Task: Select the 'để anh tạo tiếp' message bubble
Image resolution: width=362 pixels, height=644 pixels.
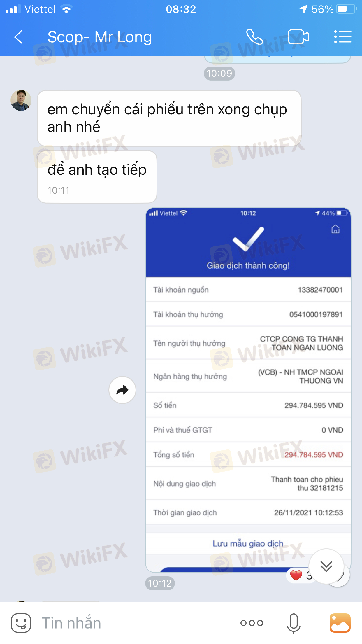Action: 97,177
